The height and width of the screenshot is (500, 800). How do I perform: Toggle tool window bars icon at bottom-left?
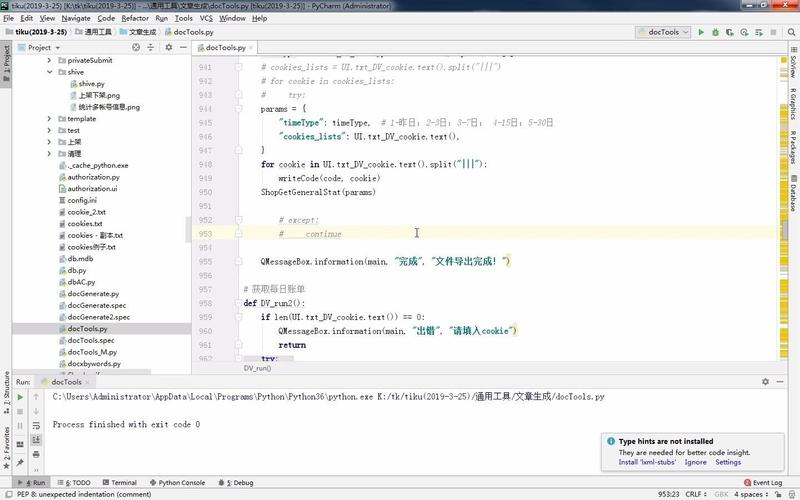coord(9,494)
